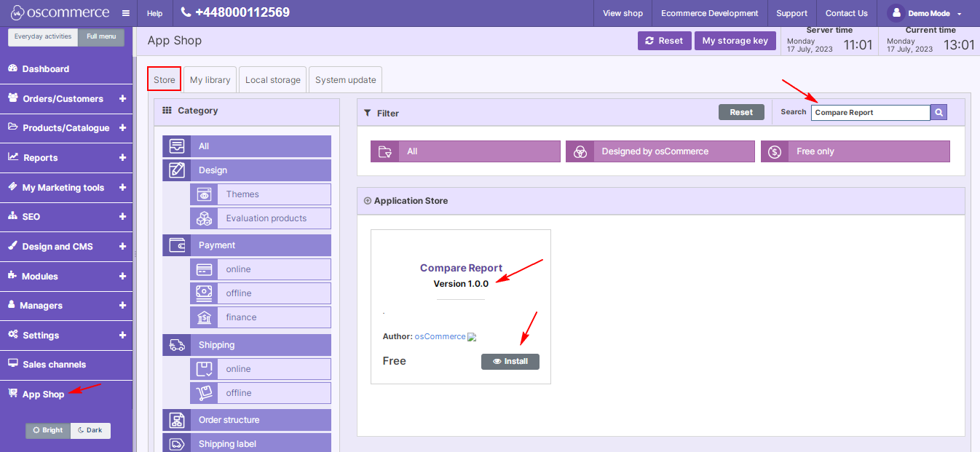
Task: Click the Shipping offline trolley icon
Action: tap(205, 393)
